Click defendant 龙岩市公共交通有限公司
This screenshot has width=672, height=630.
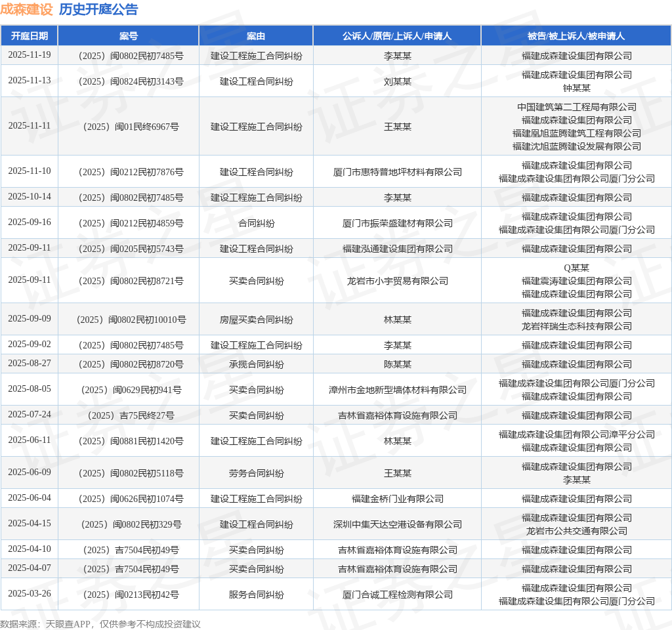576,531
